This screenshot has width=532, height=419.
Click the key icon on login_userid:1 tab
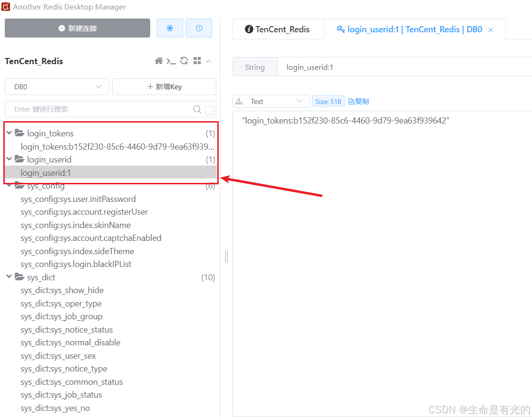pos(341,29)
